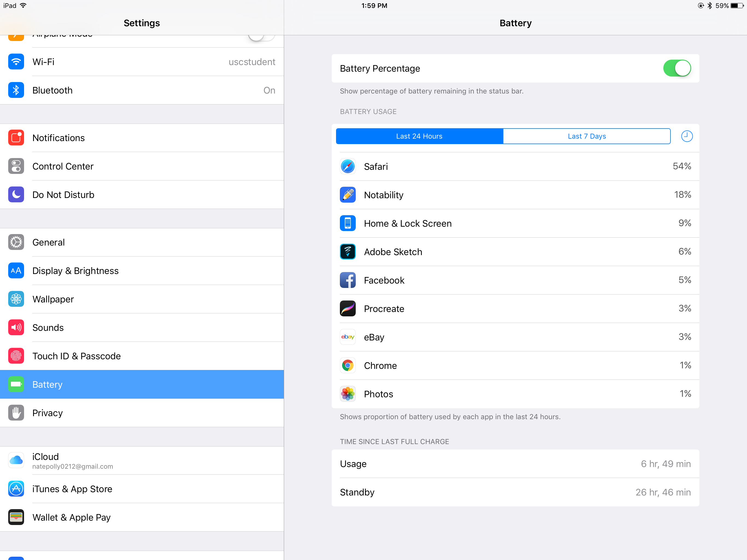The width and height of the screenshot is (747, 560).
Task: Tap the rotation lock icon in status bar
Action: [x=701, y=5]
